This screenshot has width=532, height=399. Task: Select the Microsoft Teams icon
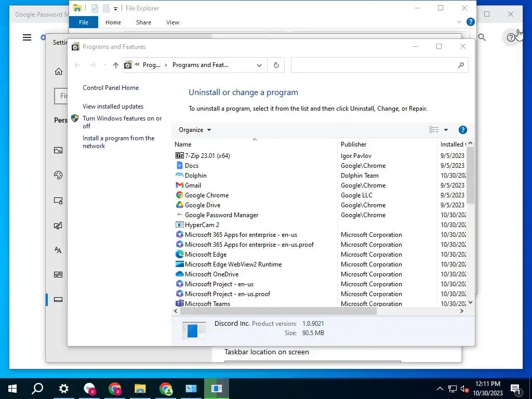click(179, 303)
